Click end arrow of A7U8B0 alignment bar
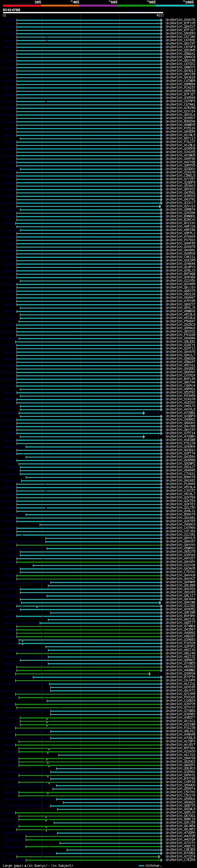197x868 pixels. point(144,436)
